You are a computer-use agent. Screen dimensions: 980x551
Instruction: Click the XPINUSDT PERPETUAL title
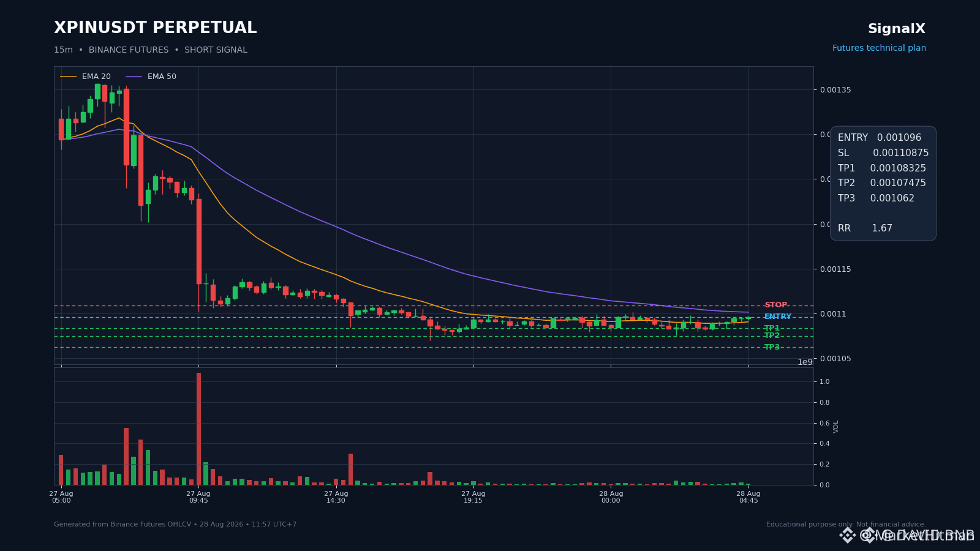[156, 28]
